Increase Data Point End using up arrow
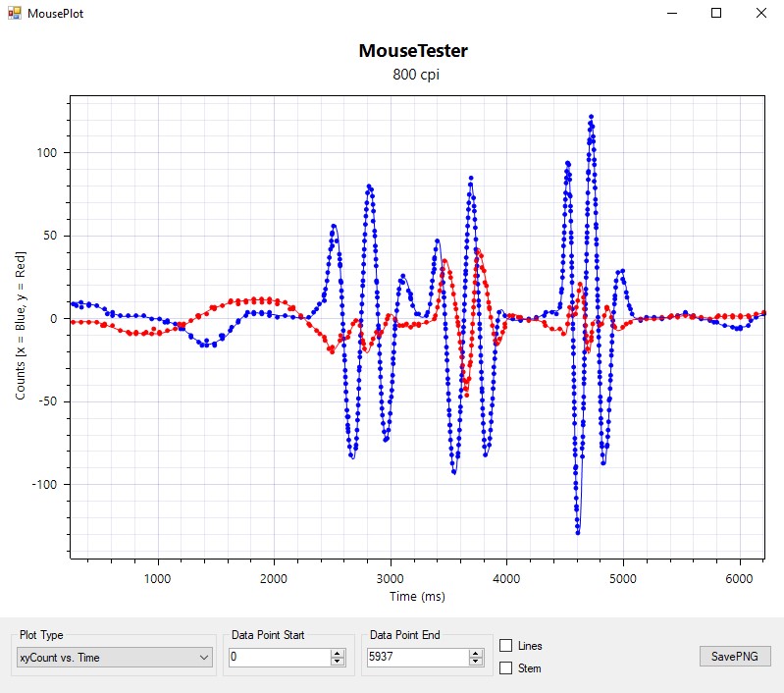 coord(476,654)
